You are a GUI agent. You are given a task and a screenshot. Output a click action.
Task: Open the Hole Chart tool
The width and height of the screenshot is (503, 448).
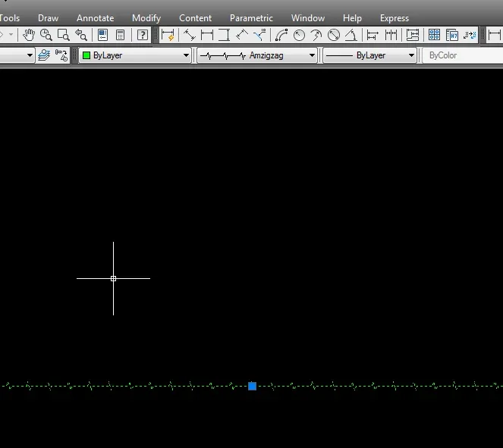click(x=435, y=35)
